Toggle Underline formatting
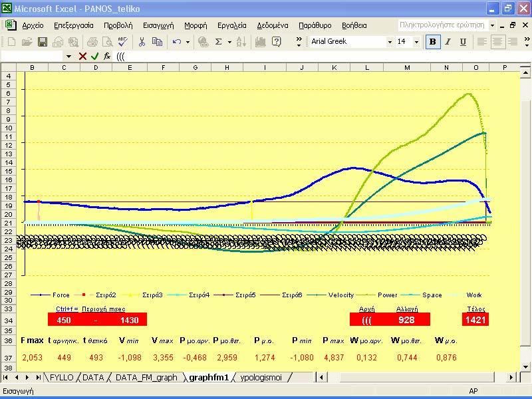Image resolution: width=532 pixels, height=399 pixels. [463, 42]
